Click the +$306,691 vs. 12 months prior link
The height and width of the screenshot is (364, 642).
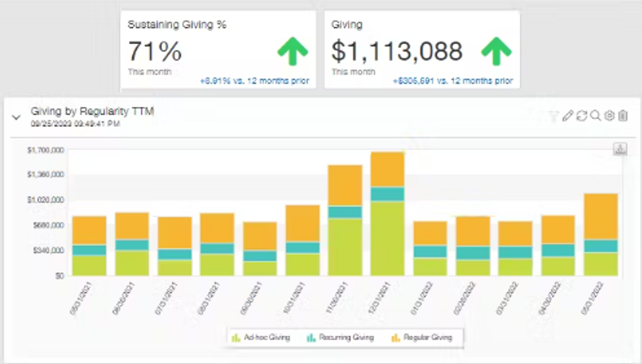pyautogui.click(x=453, y=81)
